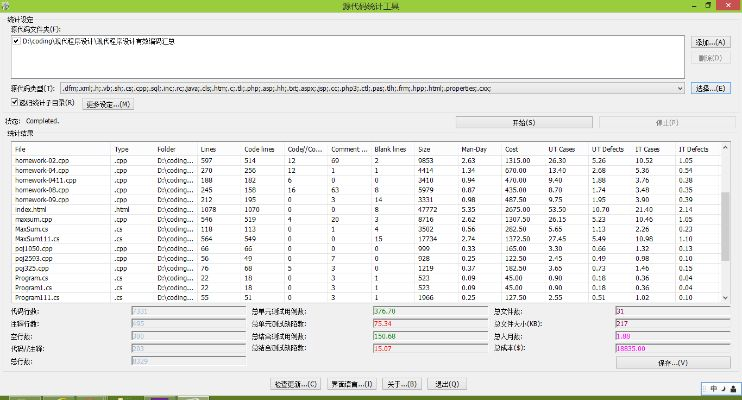This screenshot has width=742, height=400.
Task: Sort by the Lines column header
Action: point(219,149)
